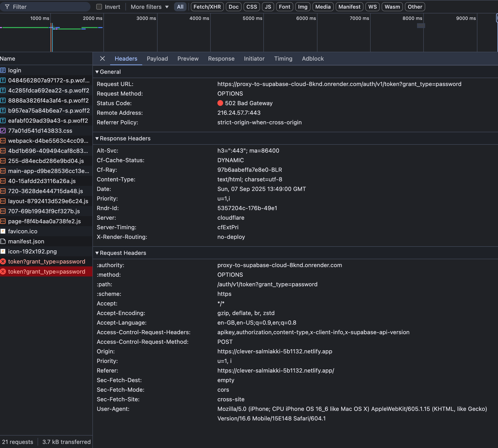
Task: Click the favicon.ico image icon
Action: point(3,231)
